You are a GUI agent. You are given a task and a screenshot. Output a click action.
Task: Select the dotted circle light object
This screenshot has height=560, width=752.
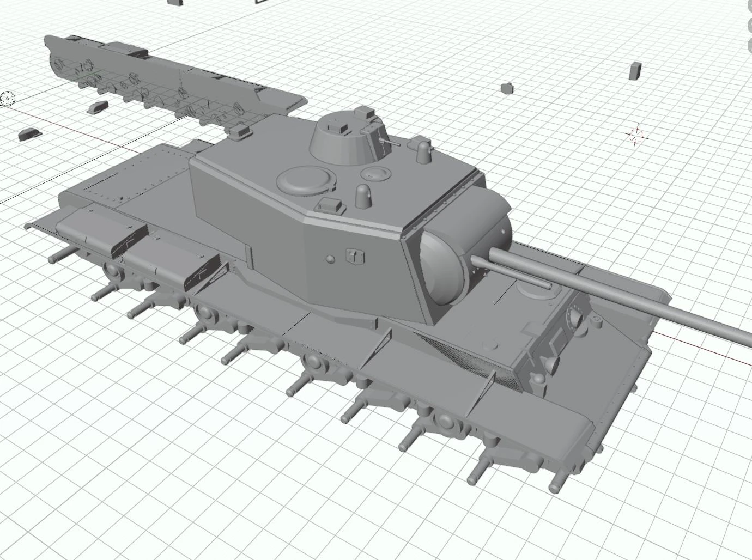pyautogui.click(x=8, y=99)
